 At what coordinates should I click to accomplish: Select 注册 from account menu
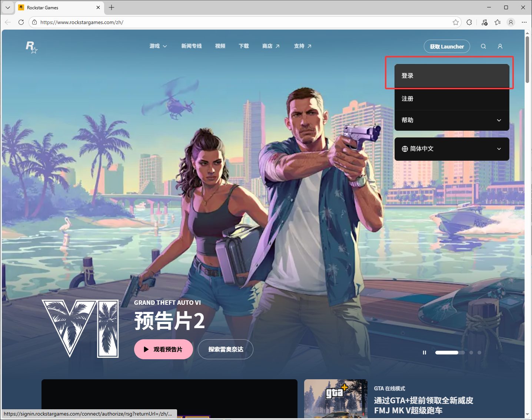coord(452,99)
